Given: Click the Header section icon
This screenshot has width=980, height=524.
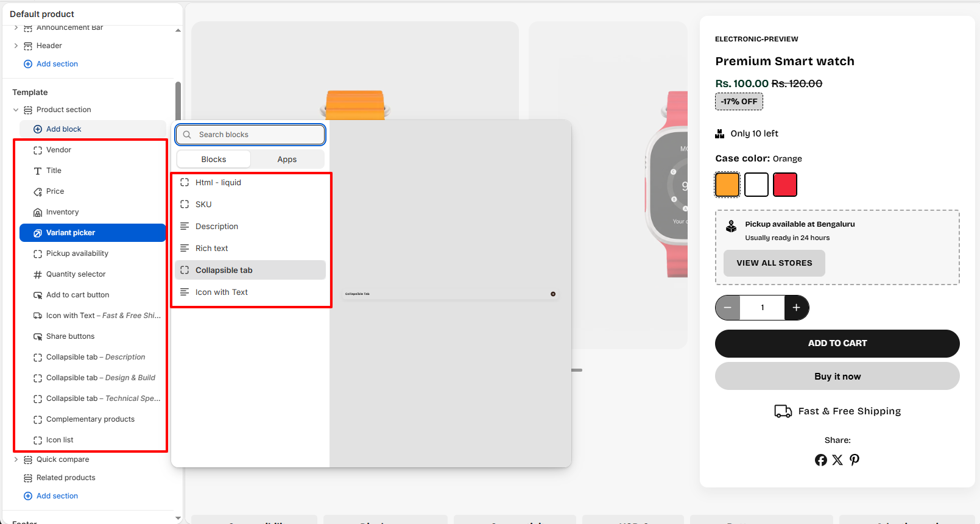Looking at the screenshot, I should point(28,46).
